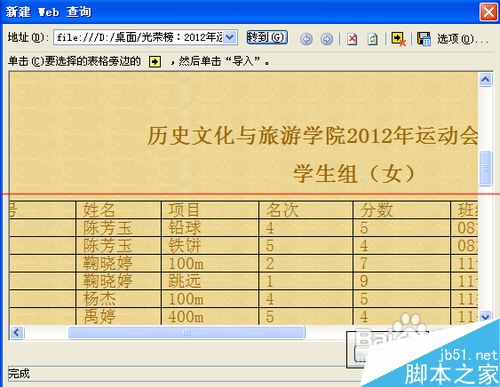This screenshot has width=500, height=387.
Task: Close the 新建 Web 查询 dialog
Action: [x=488, y=12]
